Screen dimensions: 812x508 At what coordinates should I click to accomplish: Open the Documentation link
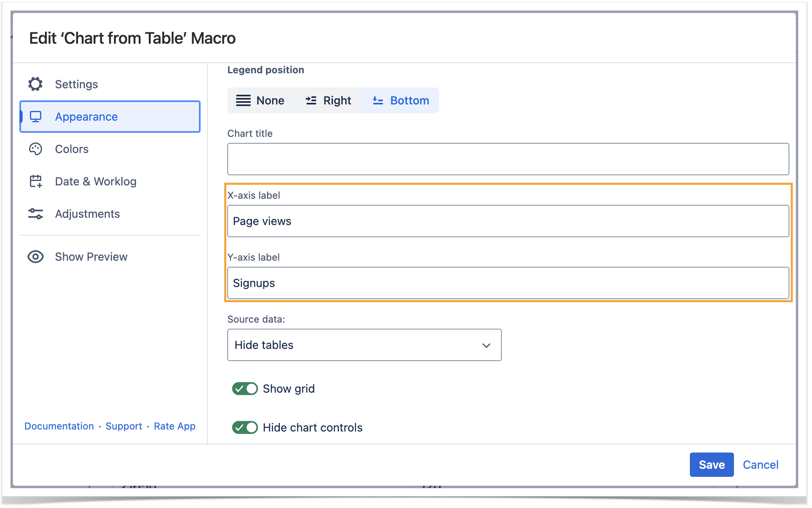(x=59, y=426)
